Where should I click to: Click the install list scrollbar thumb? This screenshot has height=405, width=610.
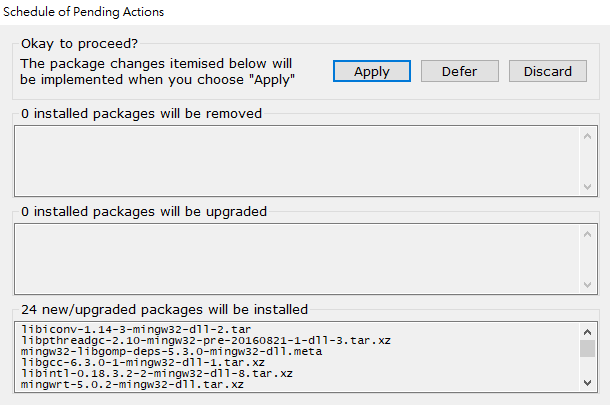coord(587,348)
